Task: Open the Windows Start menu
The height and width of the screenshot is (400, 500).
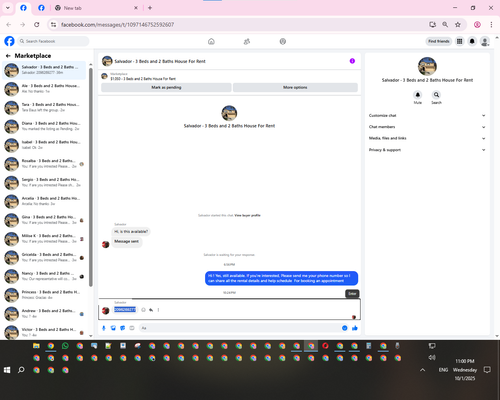Action: tap(7, 370)
